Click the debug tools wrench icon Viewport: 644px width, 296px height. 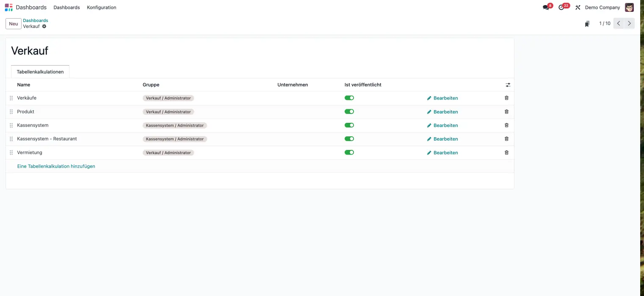coord(578,8)
